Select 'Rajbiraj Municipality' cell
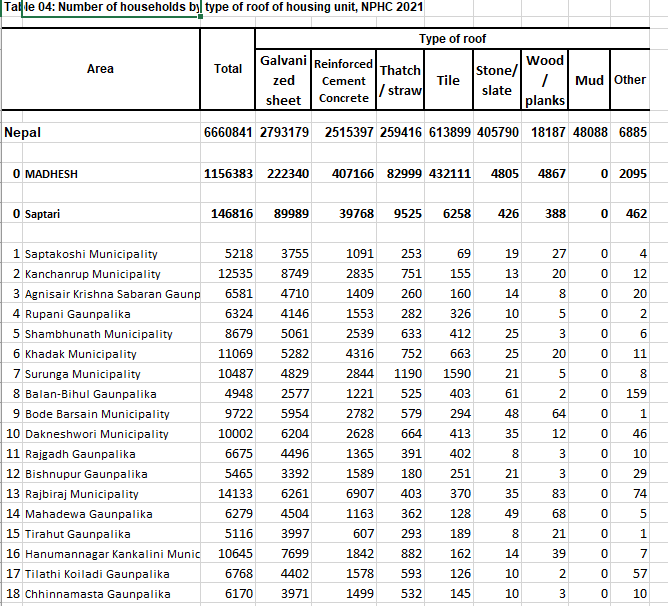The image size is (668, 606). pyautogui.click(x=111, y=494)
